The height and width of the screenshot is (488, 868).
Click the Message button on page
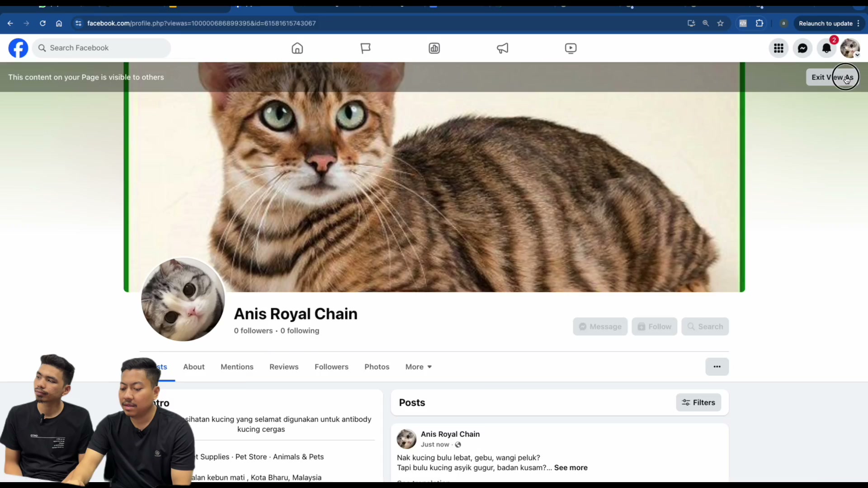click(x=600, y=326)
